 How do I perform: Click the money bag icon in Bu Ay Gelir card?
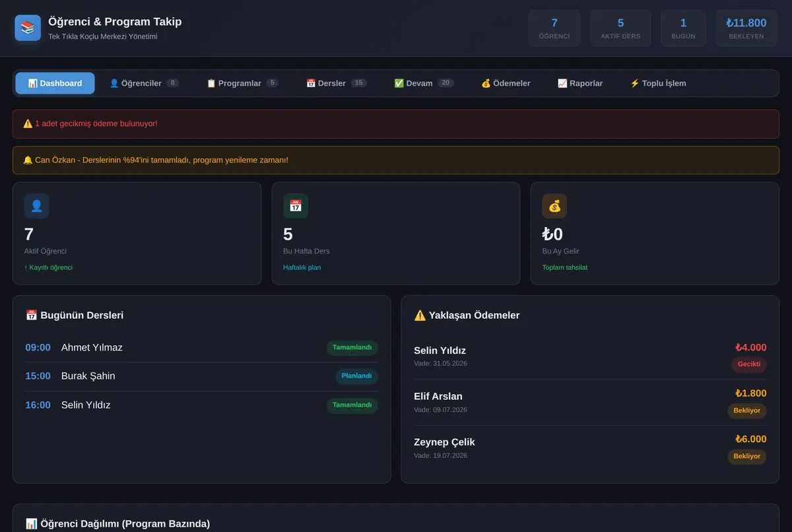coord(554,206)
